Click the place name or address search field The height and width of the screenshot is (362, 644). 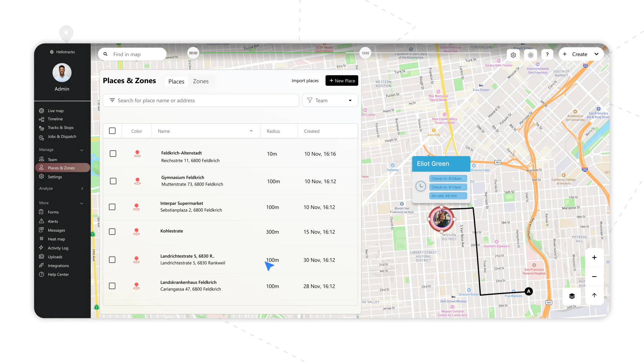click(201, 101)
